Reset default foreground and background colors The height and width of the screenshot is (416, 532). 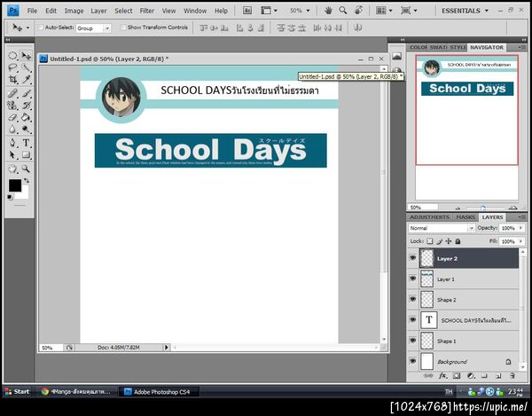[x=10, y=197]
